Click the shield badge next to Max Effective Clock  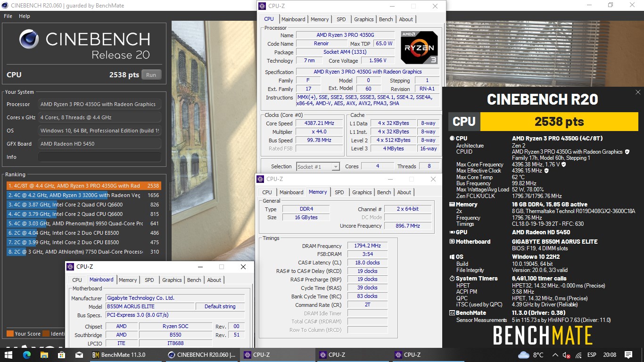point(546,171)
